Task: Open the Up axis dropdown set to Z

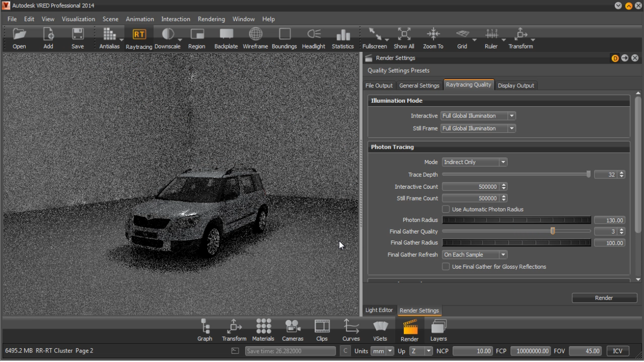Action: pos(421,351)
